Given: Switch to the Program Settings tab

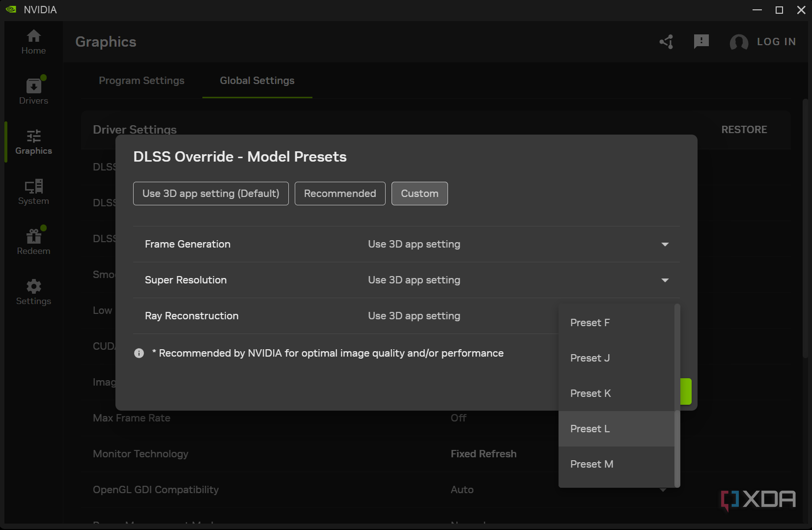Looking at the screenshot, I should click(x=141, y=81).
